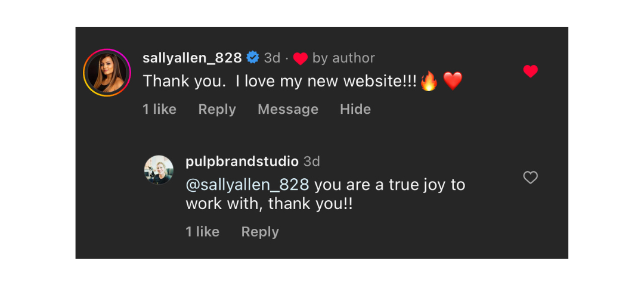Screen dimensions: 644x286
Task: Reply to pulpbrandstudio's comment
Action: pos(260,232)
